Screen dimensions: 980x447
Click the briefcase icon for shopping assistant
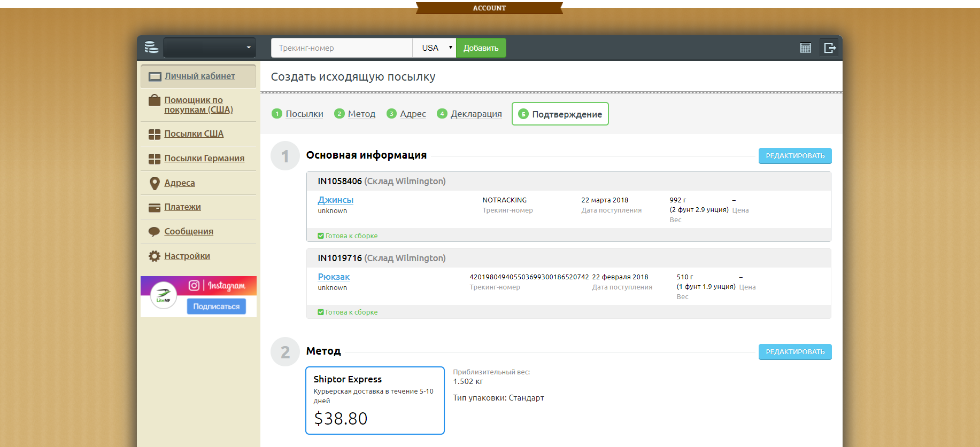pos(155,100)
